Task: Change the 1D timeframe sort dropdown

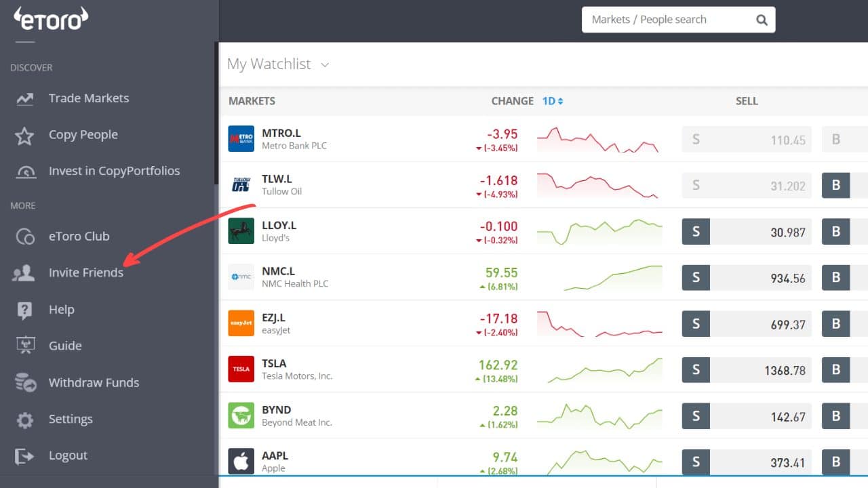Action: [x=553, y=100]
